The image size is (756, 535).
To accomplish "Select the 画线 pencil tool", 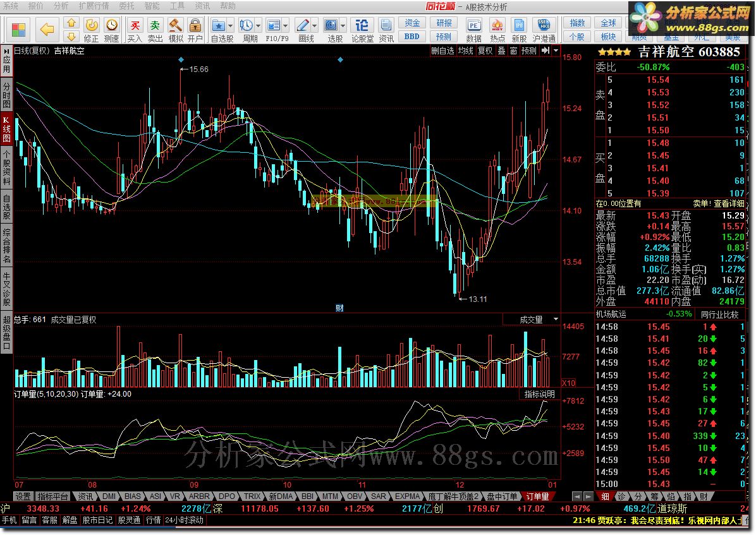I will [x=303, y=25].
